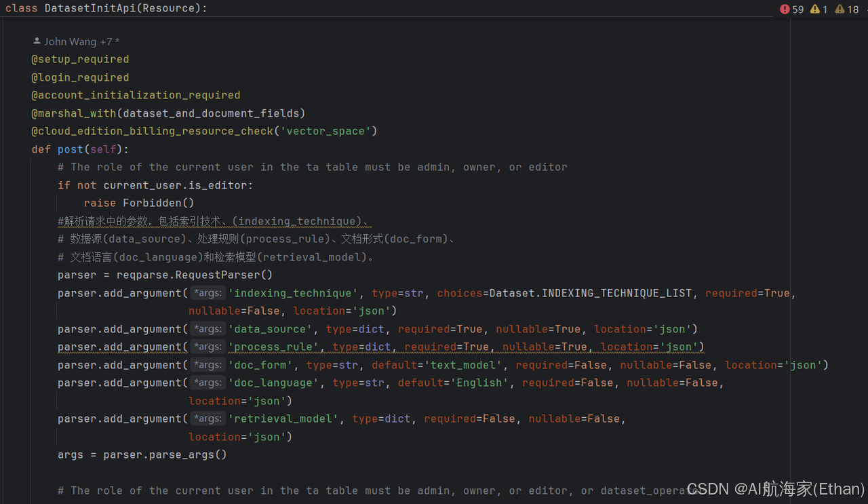Image resolution: width=868 pixels, height=504 pixels.
Task: Click the @marshal_with decorator name
Action: (x=74, y=113)
